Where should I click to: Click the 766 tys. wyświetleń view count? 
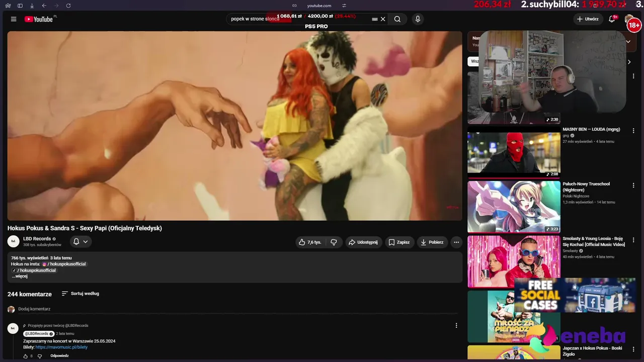point(30,258)
